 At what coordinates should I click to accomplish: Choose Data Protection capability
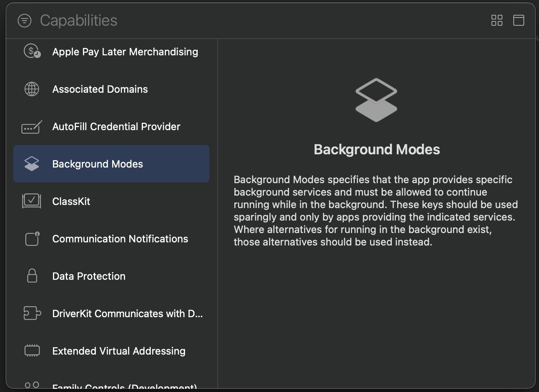pyautogui.click(x=111, y=276)
